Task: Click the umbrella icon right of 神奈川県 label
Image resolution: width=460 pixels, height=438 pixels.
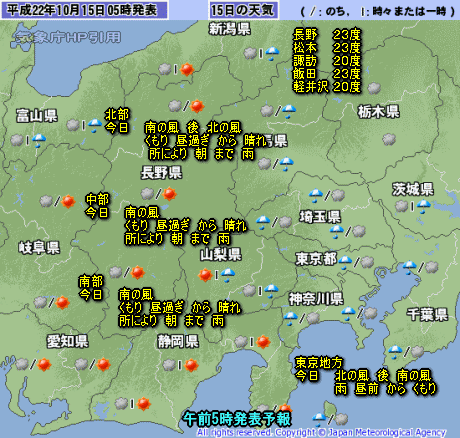Action: [348, 314]
